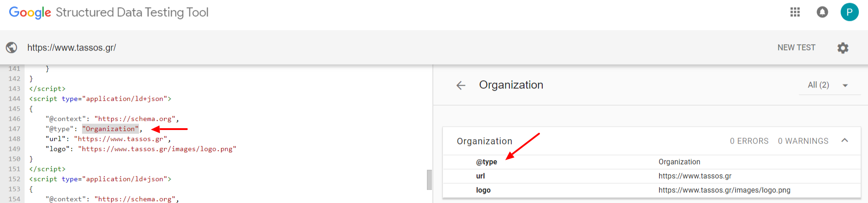Select the url row label
The image size is (868, 203).
480,176
